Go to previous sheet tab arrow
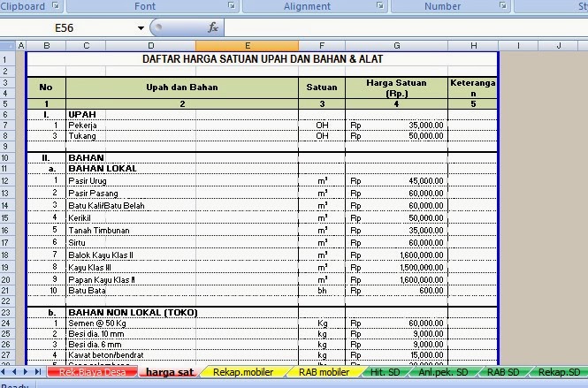This screenshot has height=388, width=588. coord(14,372)
